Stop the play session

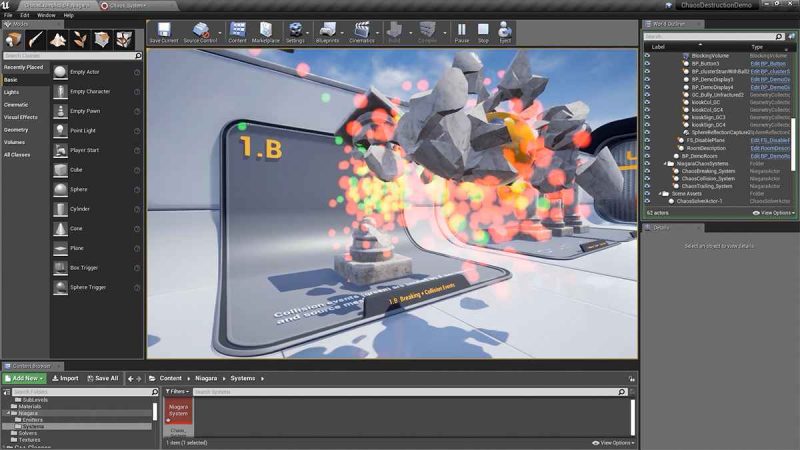coord(483,33)
